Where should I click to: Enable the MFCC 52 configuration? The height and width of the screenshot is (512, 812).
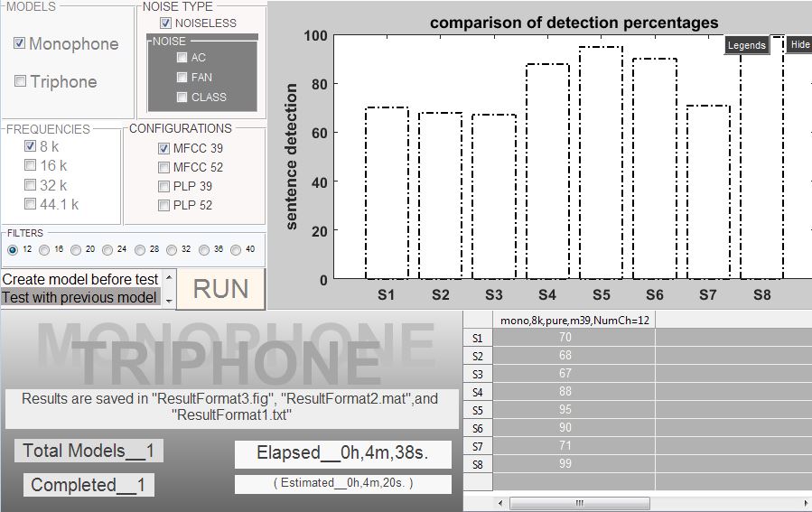(163, 167)
